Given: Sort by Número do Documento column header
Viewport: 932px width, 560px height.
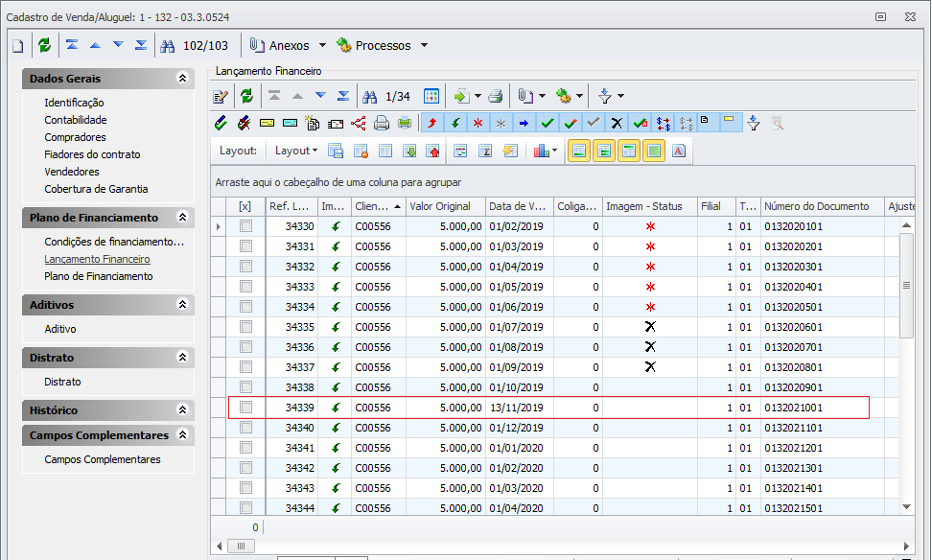Looking at the screenshot, I should tap(823, 206).
